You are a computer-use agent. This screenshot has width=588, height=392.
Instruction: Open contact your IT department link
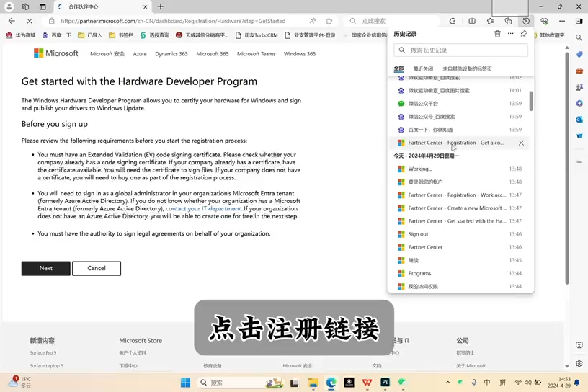point(203,208)
